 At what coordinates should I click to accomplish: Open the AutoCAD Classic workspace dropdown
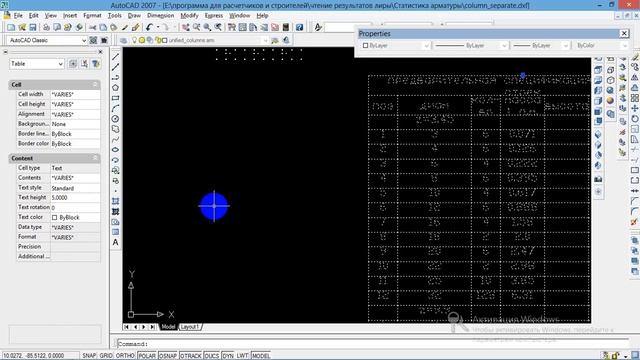coord(84,40)
